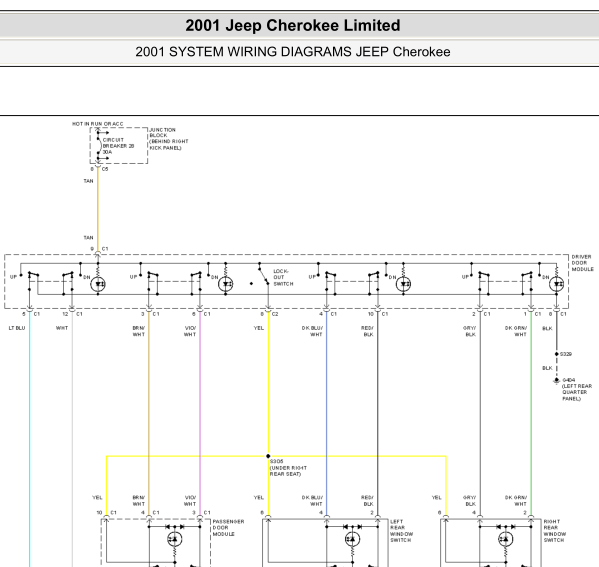This screenshot has width=599, height=567.
Task: Select the "S329" splice label
Action: pos(566,354)
